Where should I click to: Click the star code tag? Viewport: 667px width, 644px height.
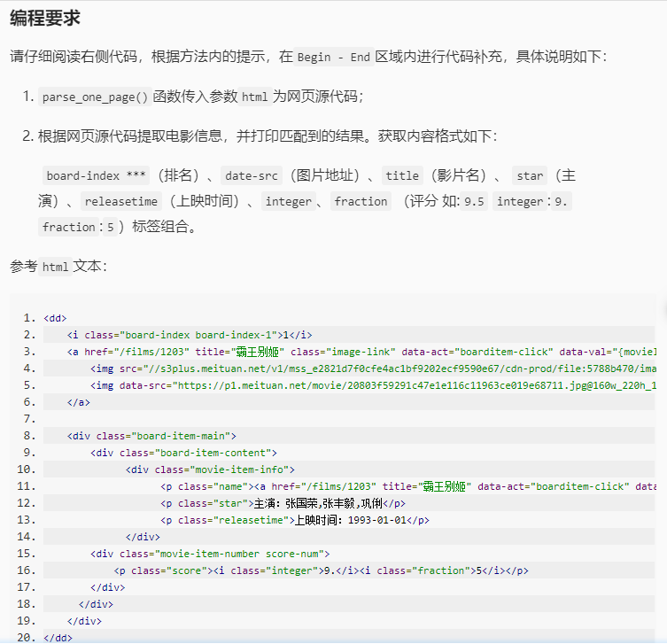530,175
